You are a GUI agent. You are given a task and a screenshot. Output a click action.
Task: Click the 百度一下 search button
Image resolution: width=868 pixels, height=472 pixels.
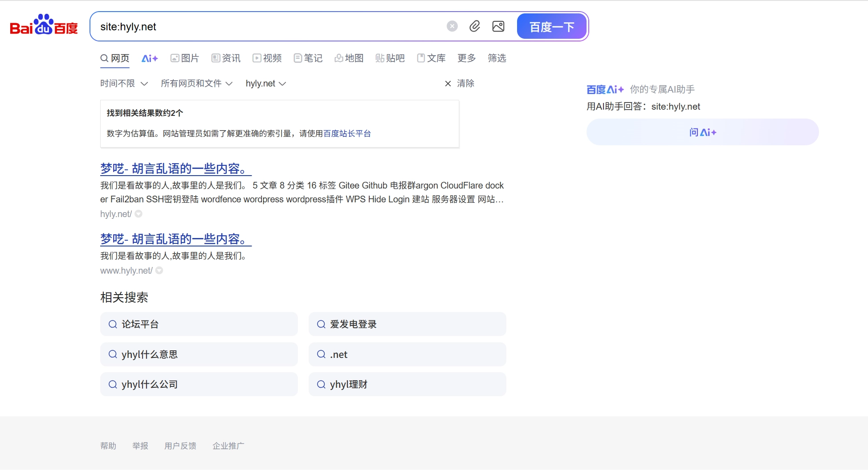click(552, 27)
